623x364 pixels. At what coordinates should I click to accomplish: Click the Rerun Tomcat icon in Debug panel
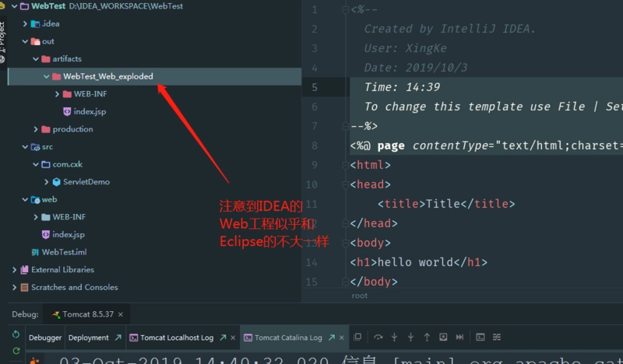pos(16,336)
